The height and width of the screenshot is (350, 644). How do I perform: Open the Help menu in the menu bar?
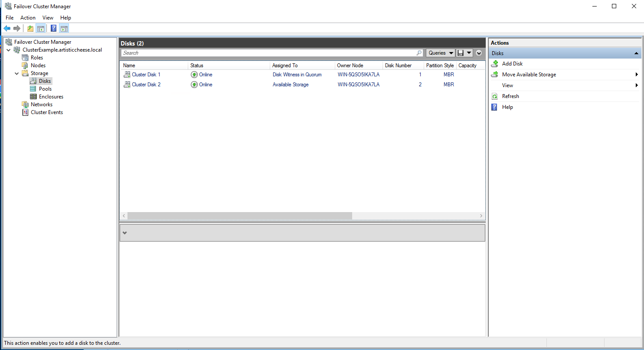[x=65, y=18]
